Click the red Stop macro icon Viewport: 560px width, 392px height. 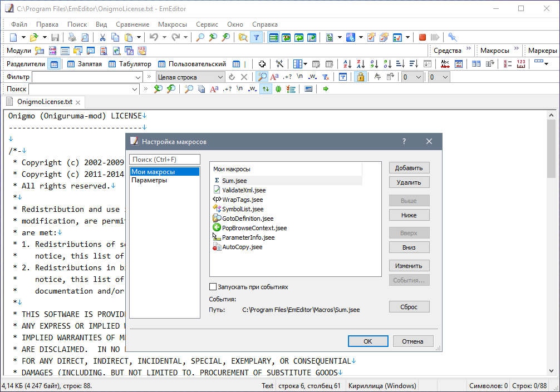tap(423, 37)
